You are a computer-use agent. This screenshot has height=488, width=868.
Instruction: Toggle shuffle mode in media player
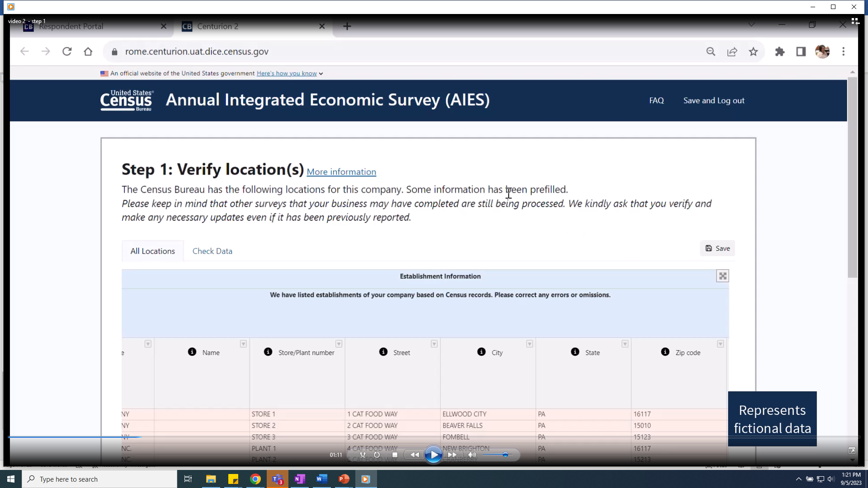click(363, 455)
